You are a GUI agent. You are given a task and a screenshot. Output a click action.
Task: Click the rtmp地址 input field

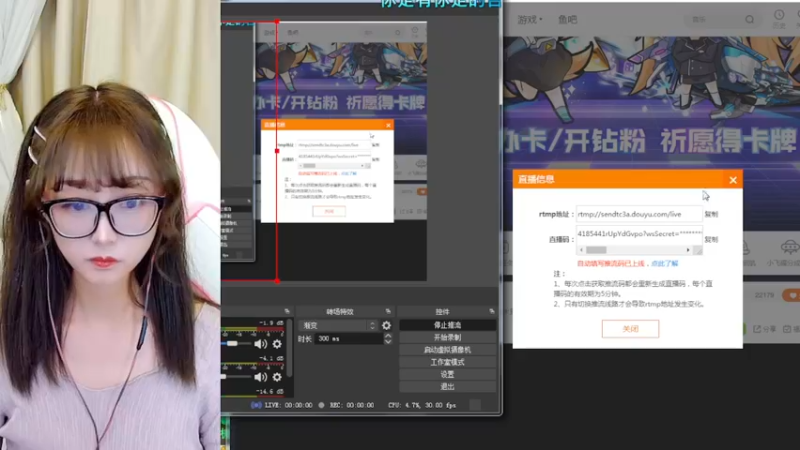click(639, 214)
